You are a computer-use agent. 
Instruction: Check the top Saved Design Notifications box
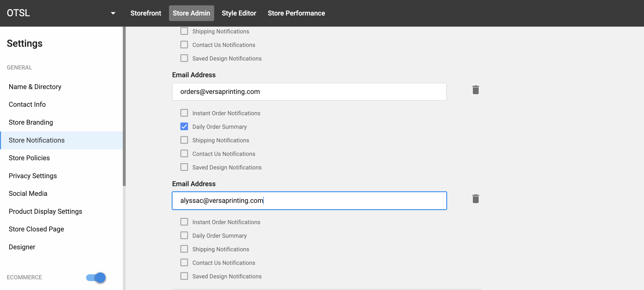(x=184, y=58)
